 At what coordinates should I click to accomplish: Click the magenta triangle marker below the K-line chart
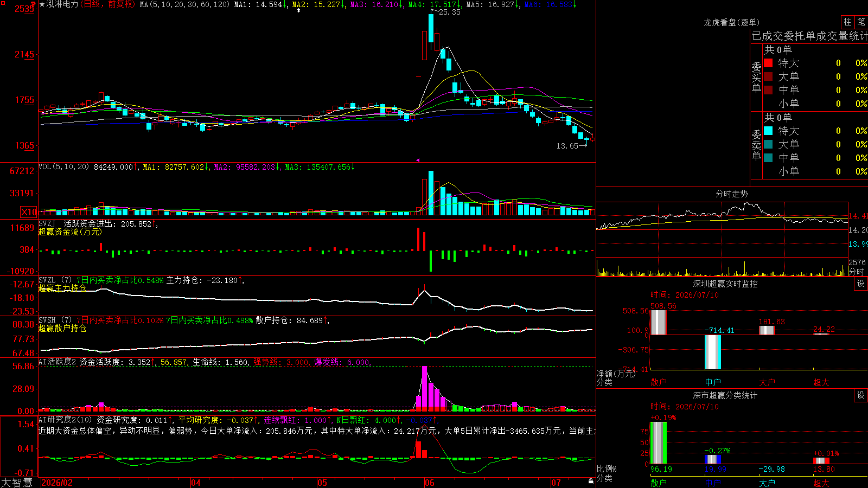[418, 160]
